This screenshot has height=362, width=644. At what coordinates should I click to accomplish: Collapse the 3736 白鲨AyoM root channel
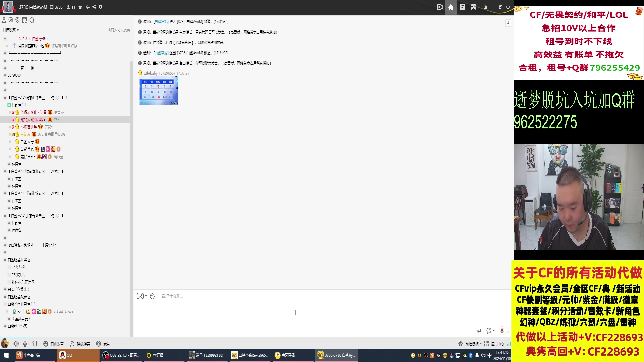coord(5,39)
